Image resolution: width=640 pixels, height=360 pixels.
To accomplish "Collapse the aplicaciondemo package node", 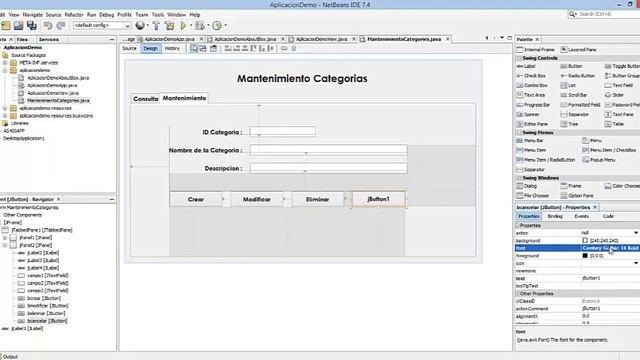I will coord(5,71).
